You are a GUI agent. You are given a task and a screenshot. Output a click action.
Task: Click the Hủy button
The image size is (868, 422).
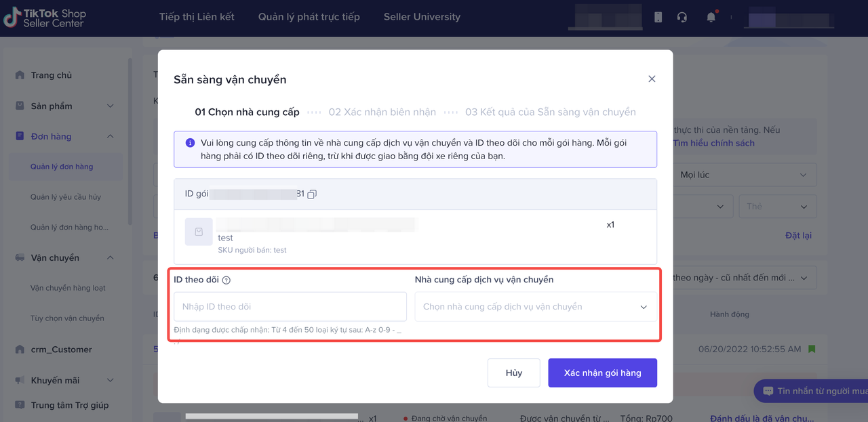coord(513,373)
